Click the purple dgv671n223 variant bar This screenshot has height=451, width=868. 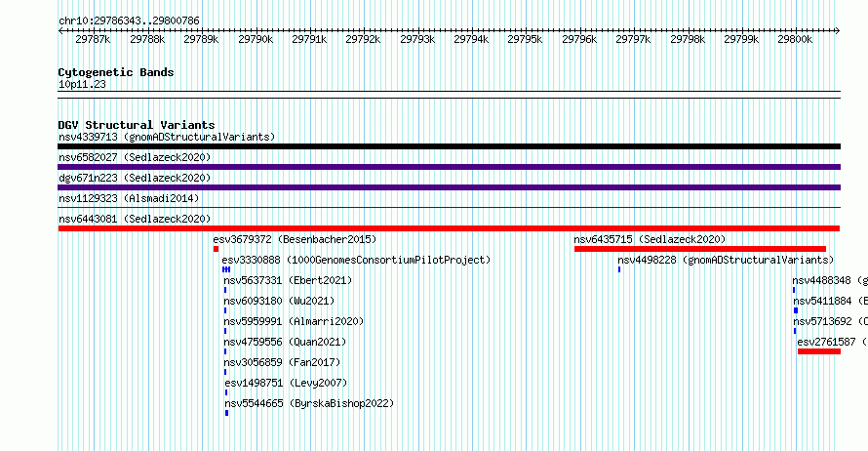449,187
